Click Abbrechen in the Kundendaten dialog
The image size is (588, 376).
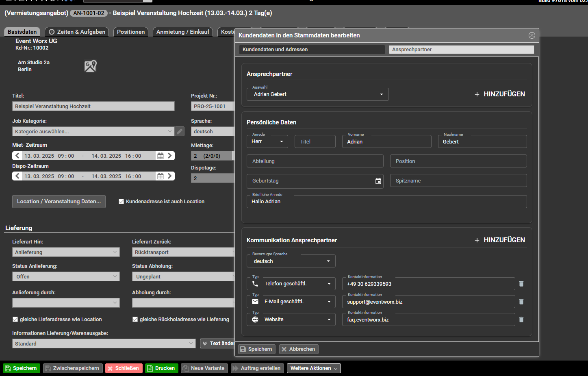(299, 349)
